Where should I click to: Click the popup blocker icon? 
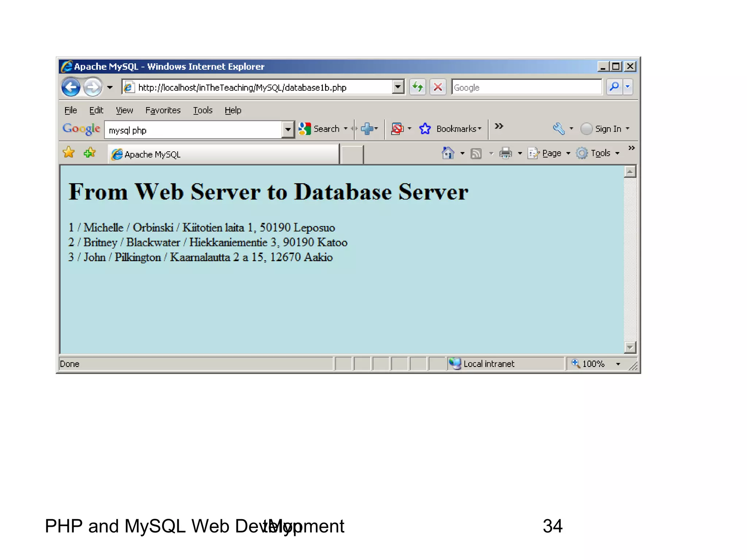pyautogui.click(x=397, y=129)
